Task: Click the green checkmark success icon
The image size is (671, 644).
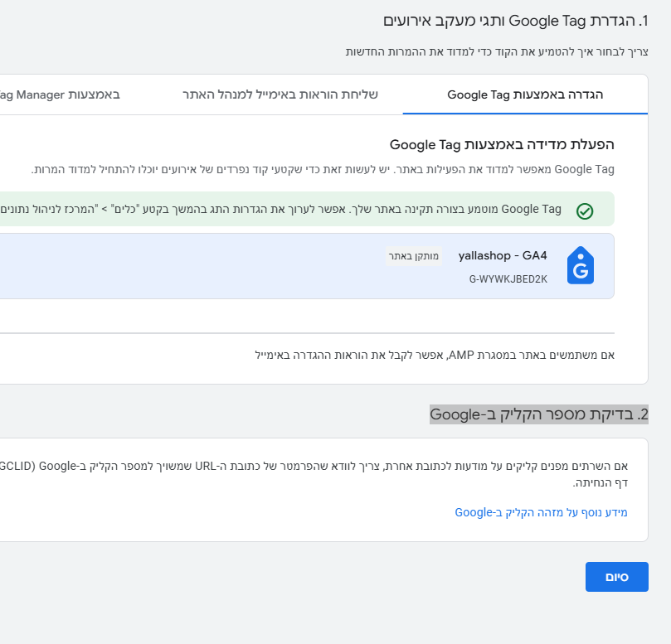Action: 585,211
